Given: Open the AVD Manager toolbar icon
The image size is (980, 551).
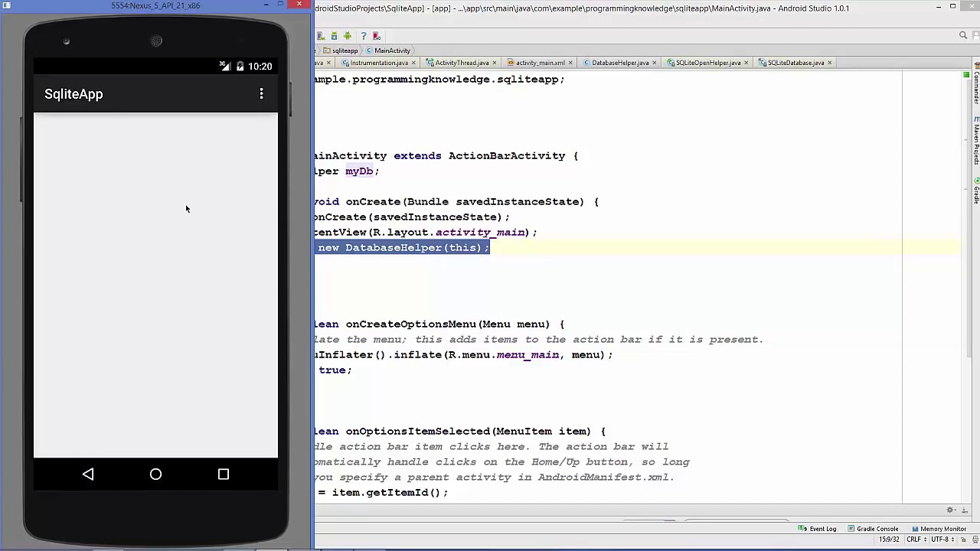Looking at the screenshot, I should 322,36.
